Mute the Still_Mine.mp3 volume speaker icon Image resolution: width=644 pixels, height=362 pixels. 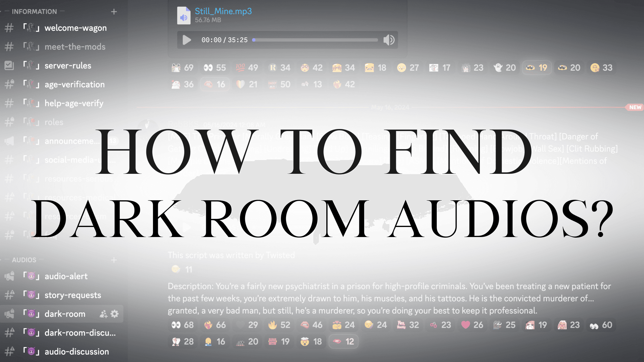(389, 40)
